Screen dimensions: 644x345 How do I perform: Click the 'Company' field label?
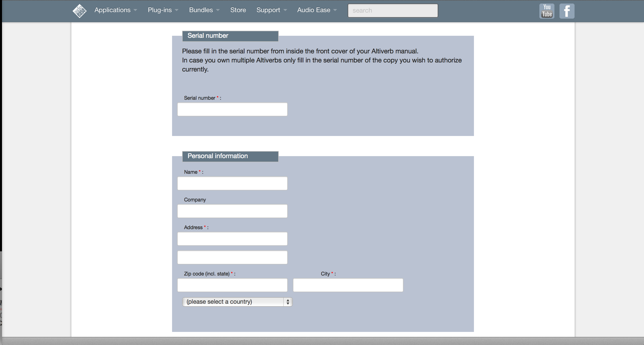click(195, 200)
